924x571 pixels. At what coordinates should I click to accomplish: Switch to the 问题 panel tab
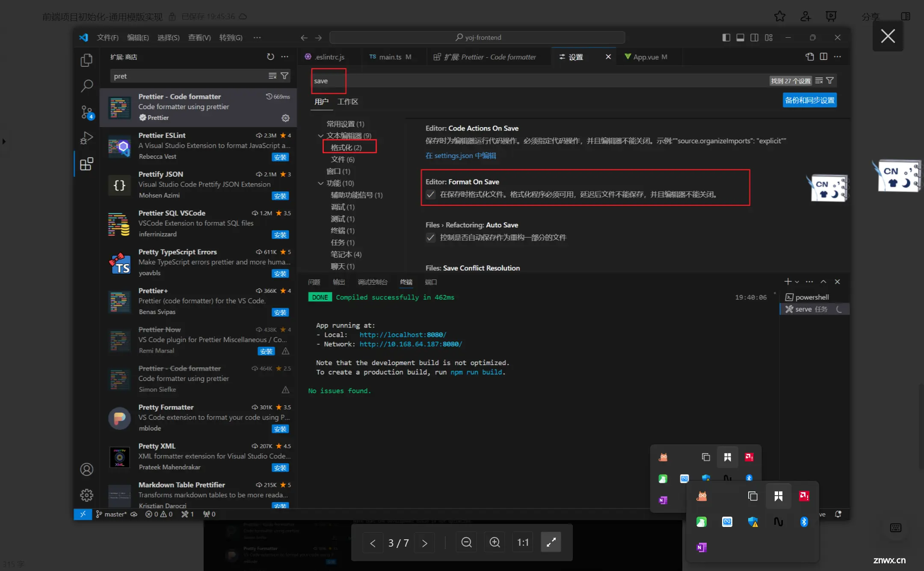click(314, 282)
